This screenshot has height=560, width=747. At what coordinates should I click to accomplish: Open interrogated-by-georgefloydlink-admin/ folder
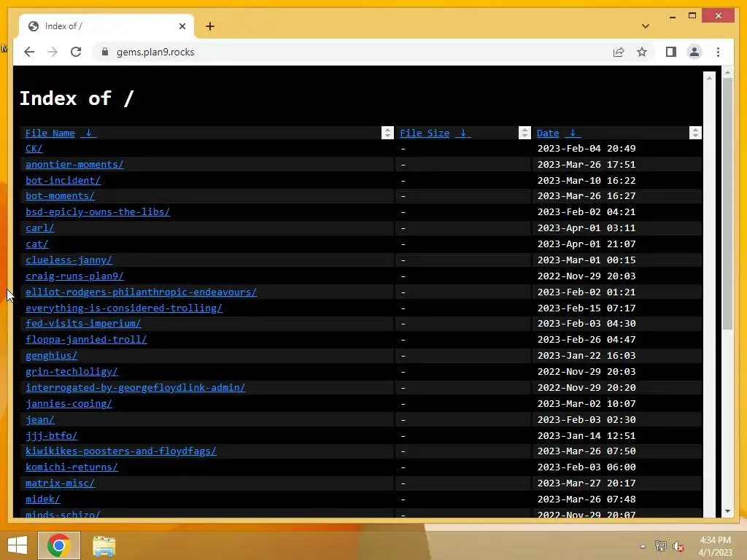click(135, 388)
